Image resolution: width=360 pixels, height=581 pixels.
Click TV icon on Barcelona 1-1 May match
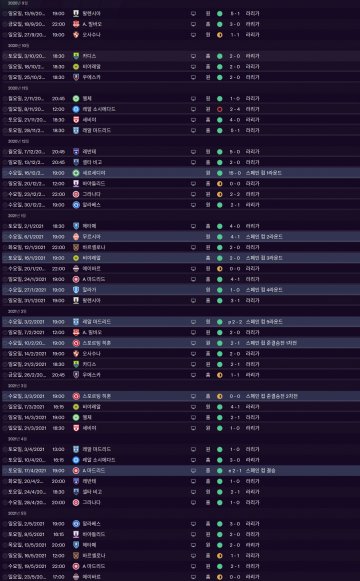[x=193, y=556]
